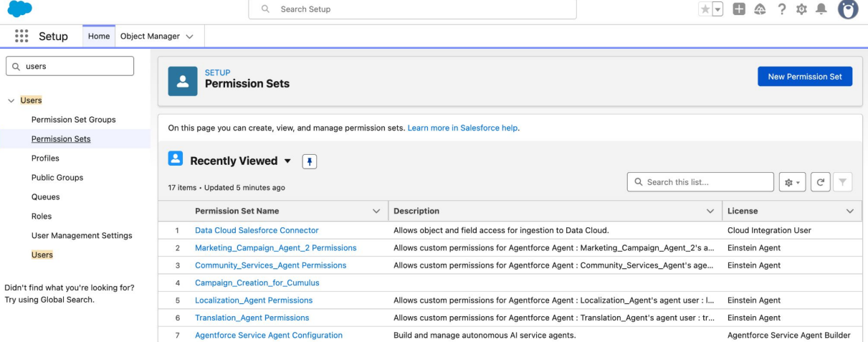Open the favorites list dropdown arrow
The height and width of the screenshot is (342, 868).
click(x=717, y=9)
